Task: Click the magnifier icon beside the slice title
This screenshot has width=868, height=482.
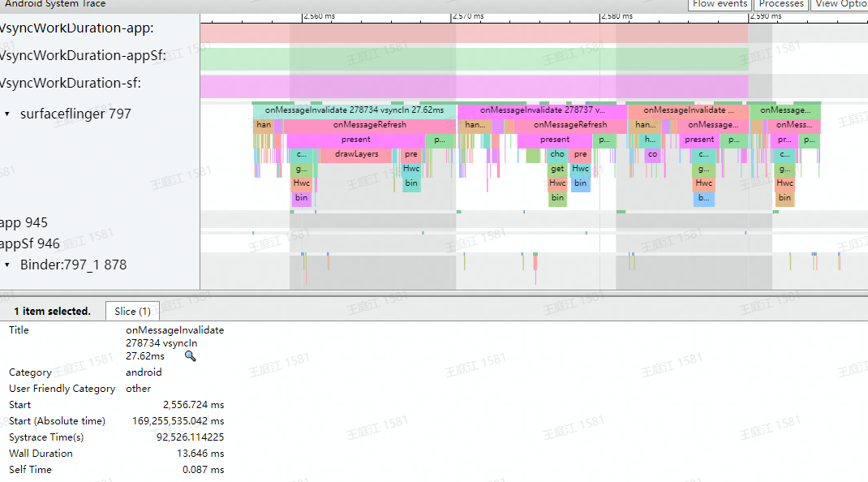Action: [x=190, y=356]
